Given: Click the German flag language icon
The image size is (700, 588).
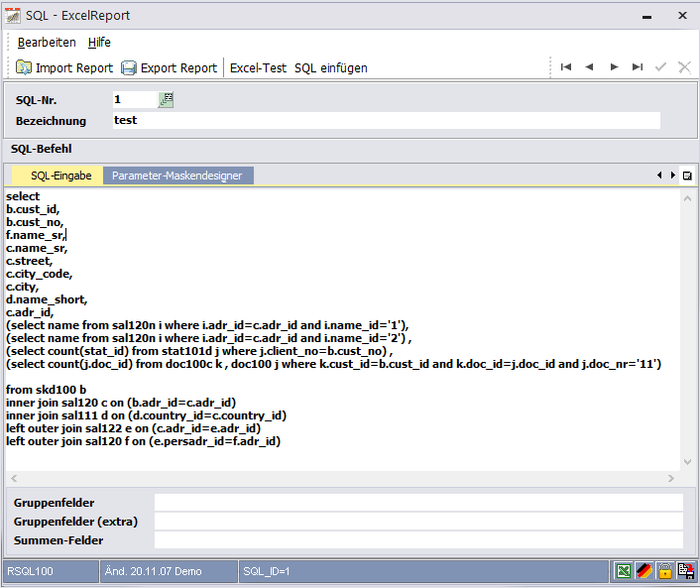Looking at the screenshot, I should 644,571.
